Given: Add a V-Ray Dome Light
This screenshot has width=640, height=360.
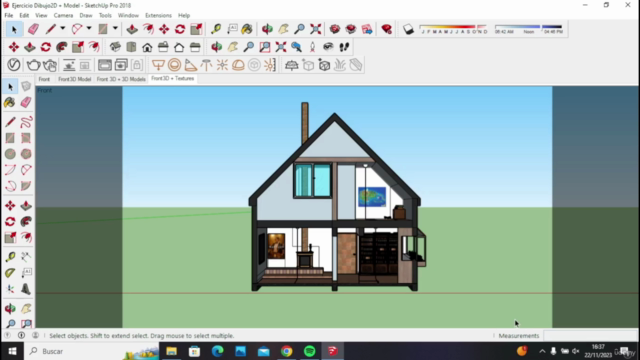Looking at the screenshot, I should pyautogui.click(x=238, y=65).
